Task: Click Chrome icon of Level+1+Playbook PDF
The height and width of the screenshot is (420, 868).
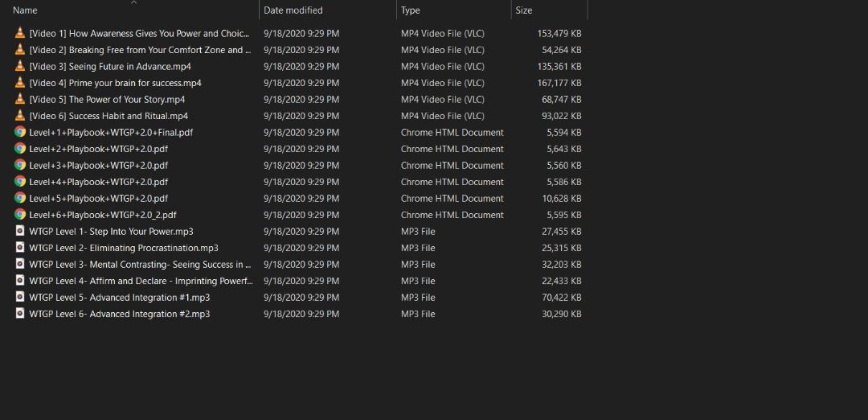Action: (20, 132)
